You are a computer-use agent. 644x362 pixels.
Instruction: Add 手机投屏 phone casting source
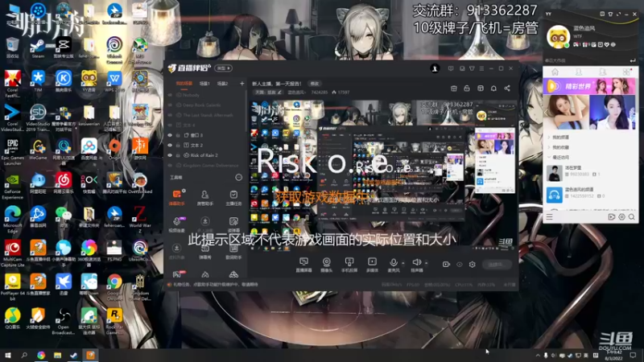click(x=349, y=265)
